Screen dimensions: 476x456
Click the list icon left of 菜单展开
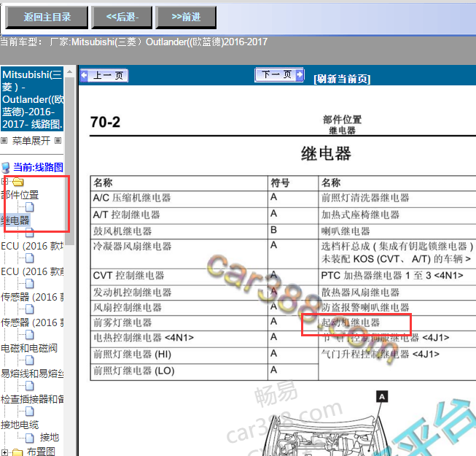coord(4,141)
